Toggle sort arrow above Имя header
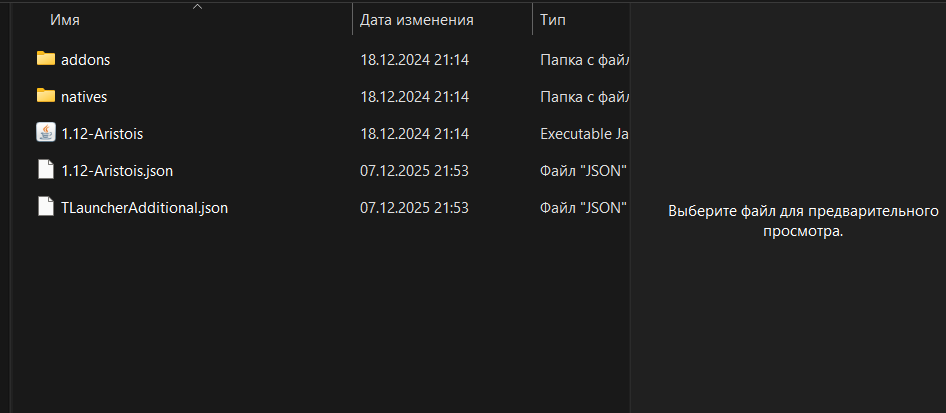Screen dimensions: 946x413 click(x=197, y=7)
